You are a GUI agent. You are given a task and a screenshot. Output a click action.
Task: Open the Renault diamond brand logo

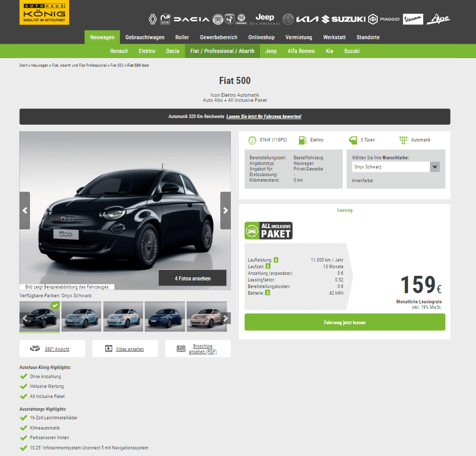coord(153,19)
